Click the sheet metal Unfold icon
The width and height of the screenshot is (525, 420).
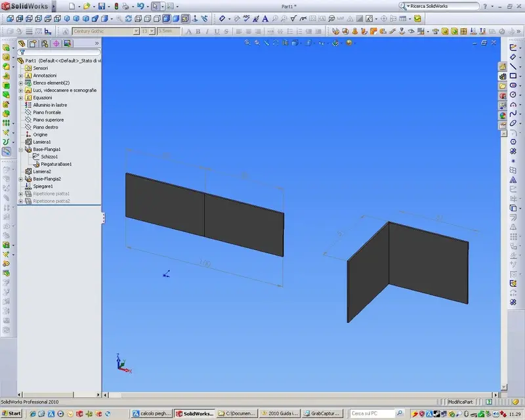click(473, 31)
